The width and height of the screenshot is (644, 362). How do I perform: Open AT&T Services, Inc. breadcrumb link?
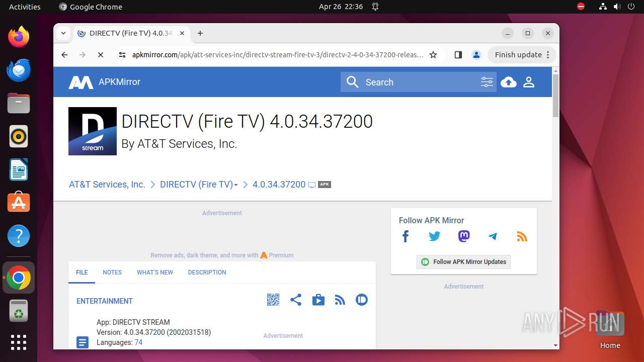point(107,185)
